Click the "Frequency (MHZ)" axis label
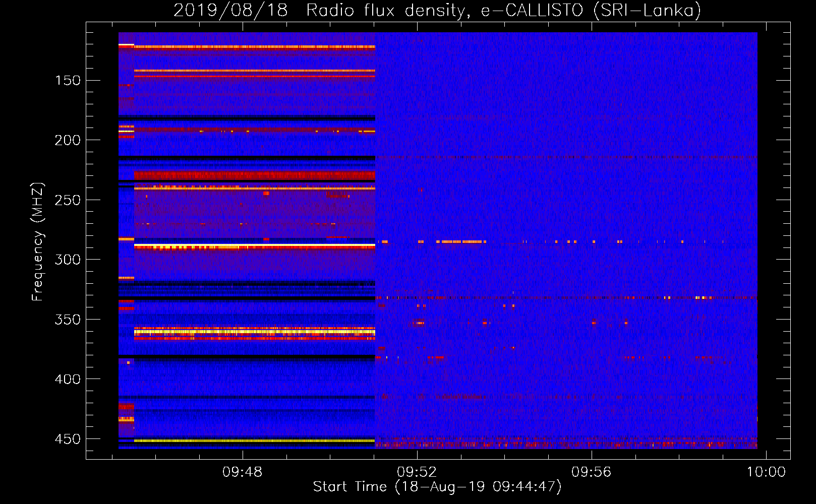 [x=38, y=241]
